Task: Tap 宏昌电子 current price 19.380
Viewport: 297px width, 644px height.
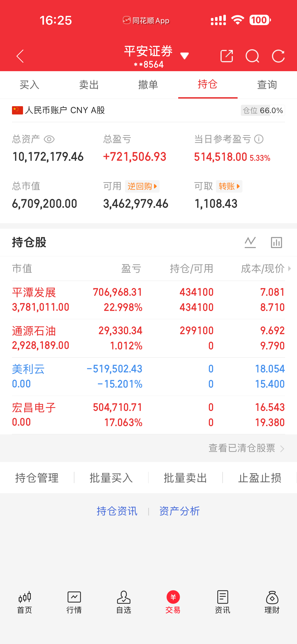Action: [x=270, y=422]
